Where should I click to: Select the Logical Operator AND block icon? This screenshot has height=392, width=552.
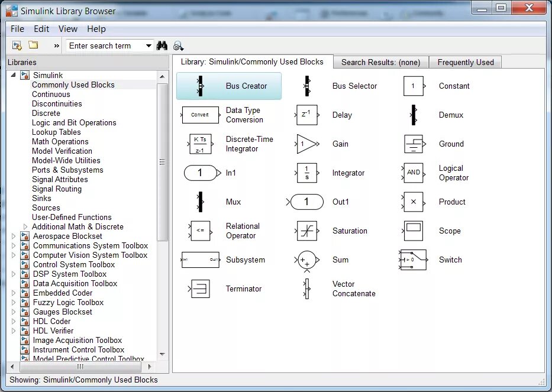tap(414, 173)
